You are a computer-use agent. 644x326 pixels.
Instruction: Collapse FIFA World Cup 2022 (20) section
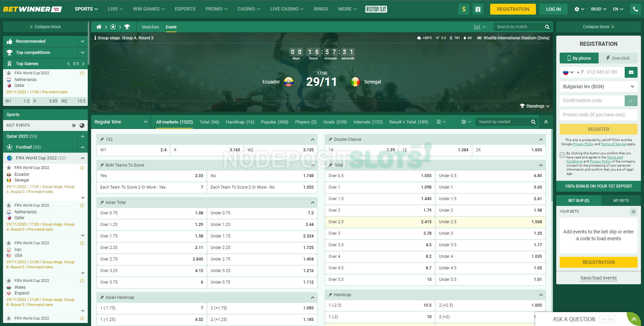(x=83, y=158)
